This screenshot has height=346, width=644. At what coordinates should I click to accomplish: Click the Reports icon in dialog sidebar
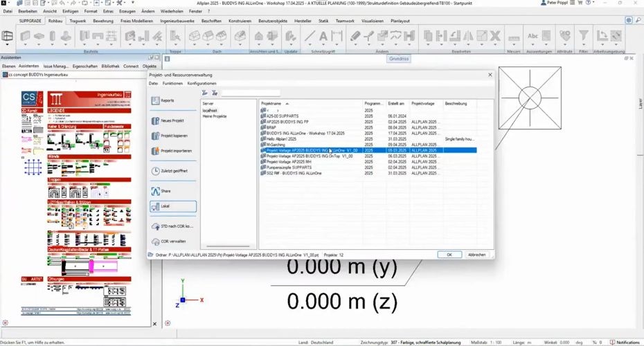point(155,101)
